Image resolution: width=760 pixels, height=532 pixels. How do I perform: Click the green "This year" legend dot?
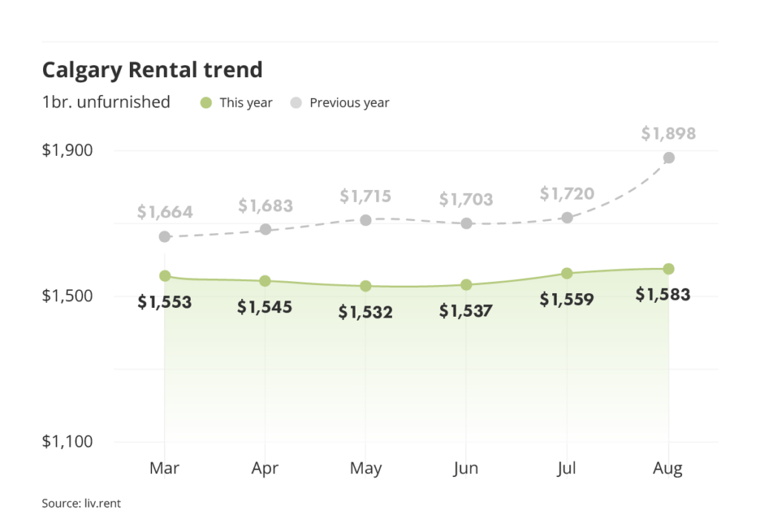pyautogui.click(x=206, y=103)
